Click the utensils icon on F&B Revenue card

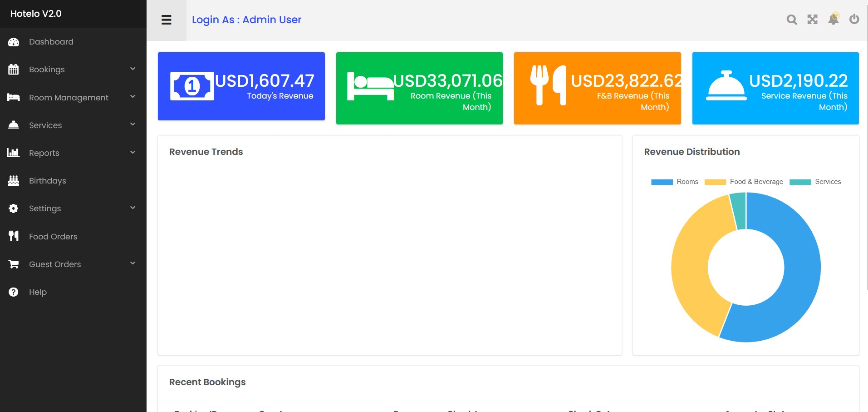pos(549,85)
